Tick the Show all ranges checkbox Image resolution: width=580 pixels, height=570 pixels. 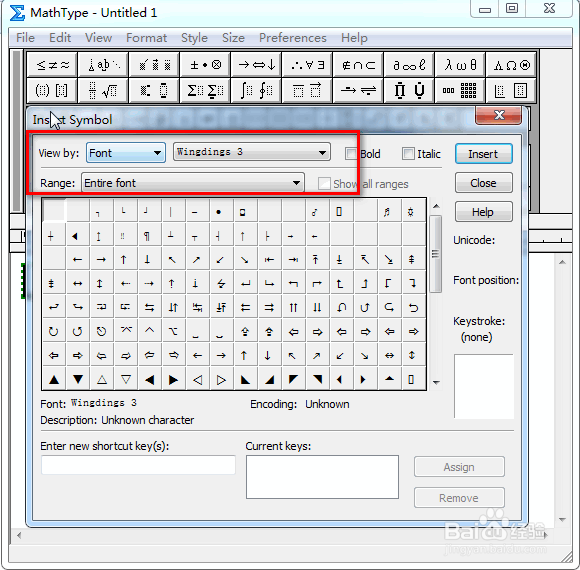(x=324, y=183)
